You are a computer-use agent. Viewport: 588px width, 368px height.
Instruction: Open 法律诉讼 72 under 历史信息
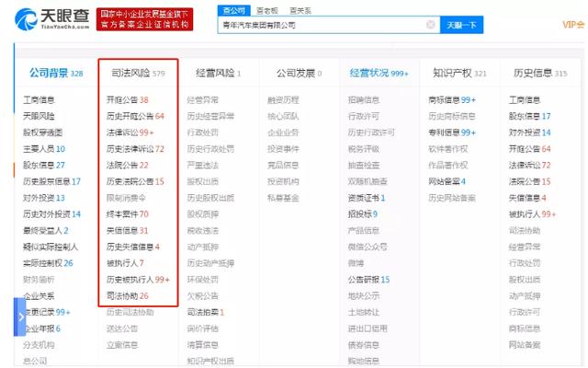click(x=530, y=165)
